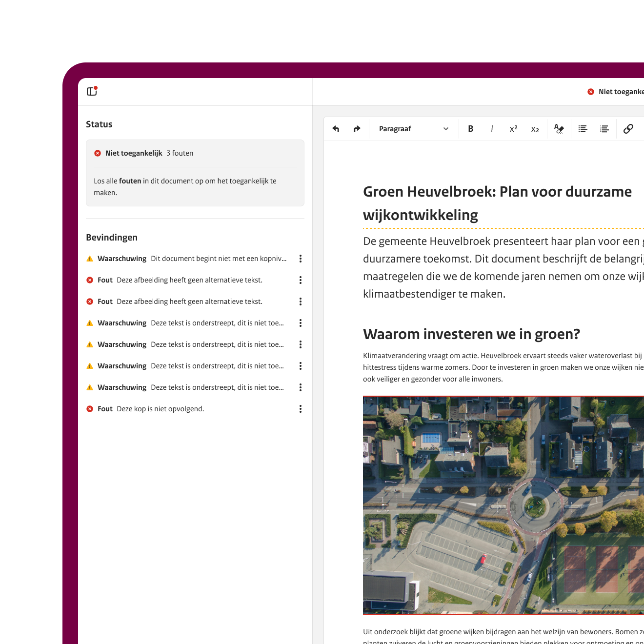This screenshot has width=644, height=644.
Task: Open menu for fourth onderstreept warning
Action: (301, 387)
